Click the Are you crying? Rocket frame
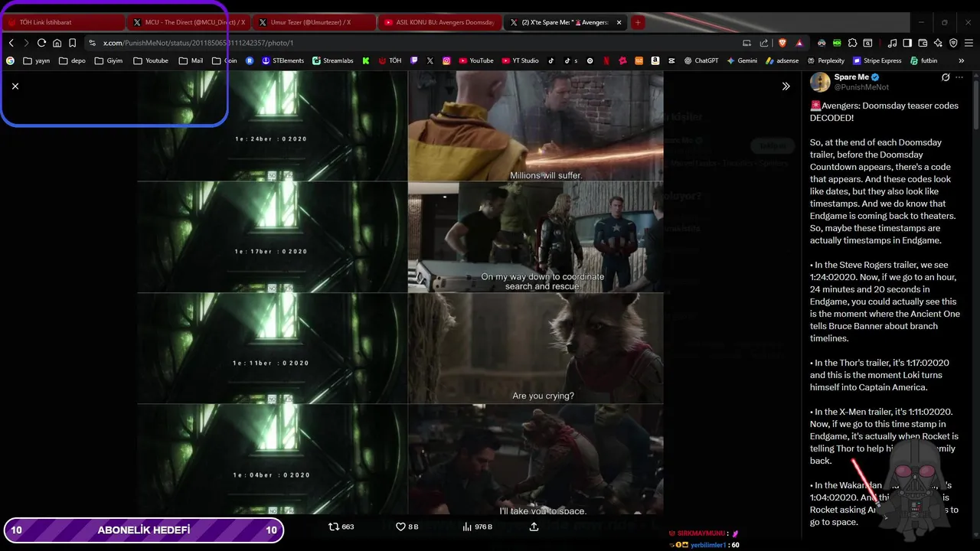The image size is (980, 551). pos(535,348)
